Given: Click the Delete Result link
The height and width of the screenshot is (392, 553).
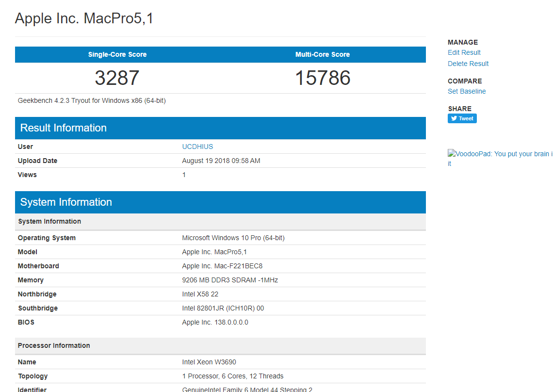Looking at the screenshot, I should (468, 64).
